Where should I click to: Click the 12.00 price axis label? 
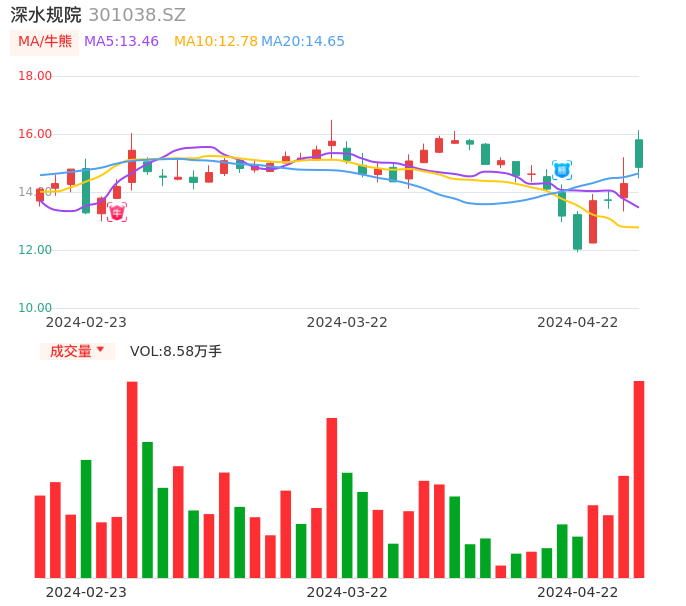tap(36, 250)
